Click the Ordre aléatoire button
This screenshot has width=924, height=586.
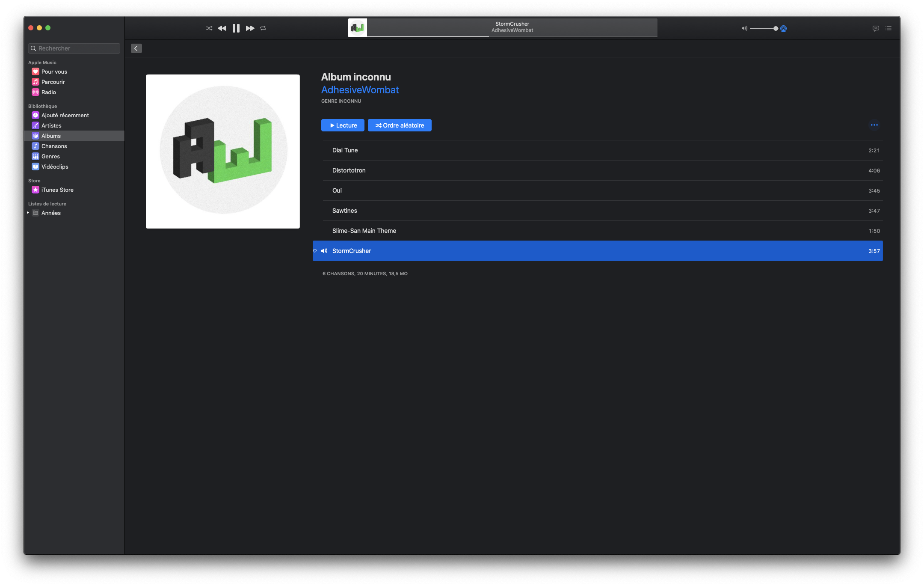tap(400, 125)
